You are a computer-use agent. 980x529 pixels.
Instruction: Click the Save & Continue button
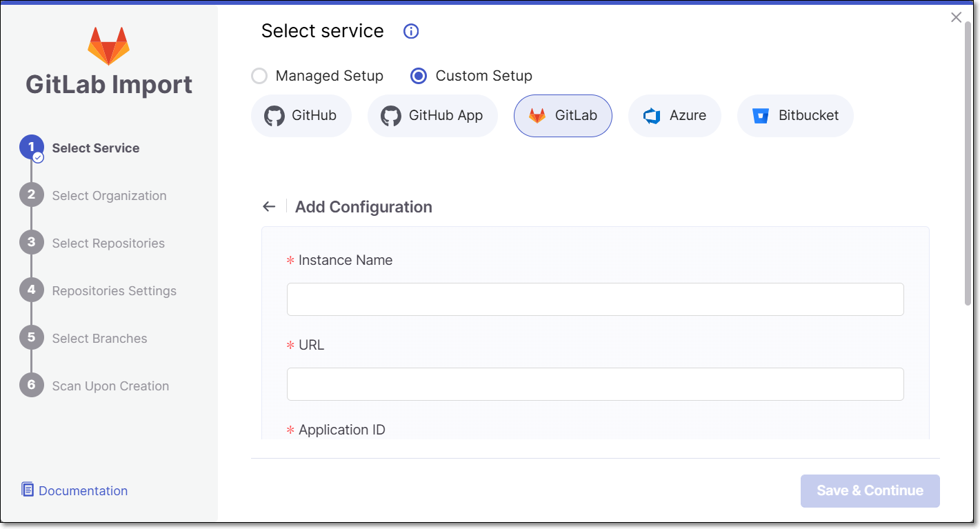870,491
